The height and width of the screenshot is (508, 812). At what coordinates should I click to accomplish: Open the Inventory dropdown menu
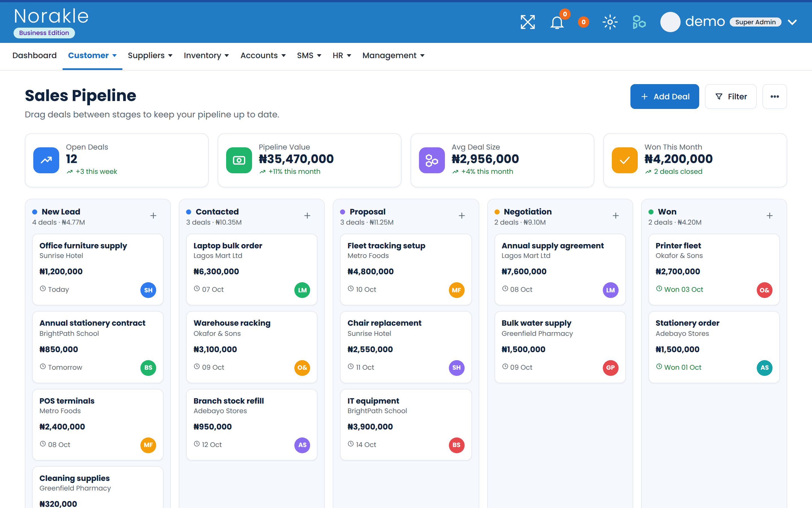click(x=206, y=55)
